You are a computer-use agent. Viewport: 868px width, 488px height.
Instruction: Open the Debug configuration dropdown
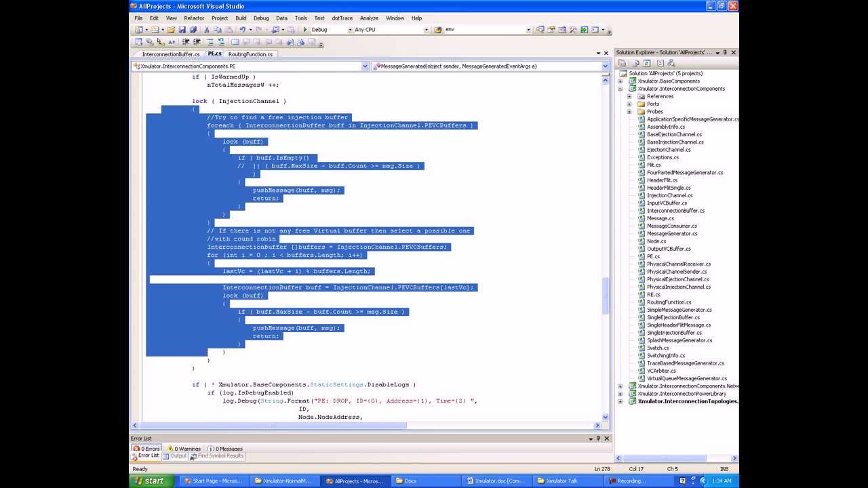pos(350,30)
